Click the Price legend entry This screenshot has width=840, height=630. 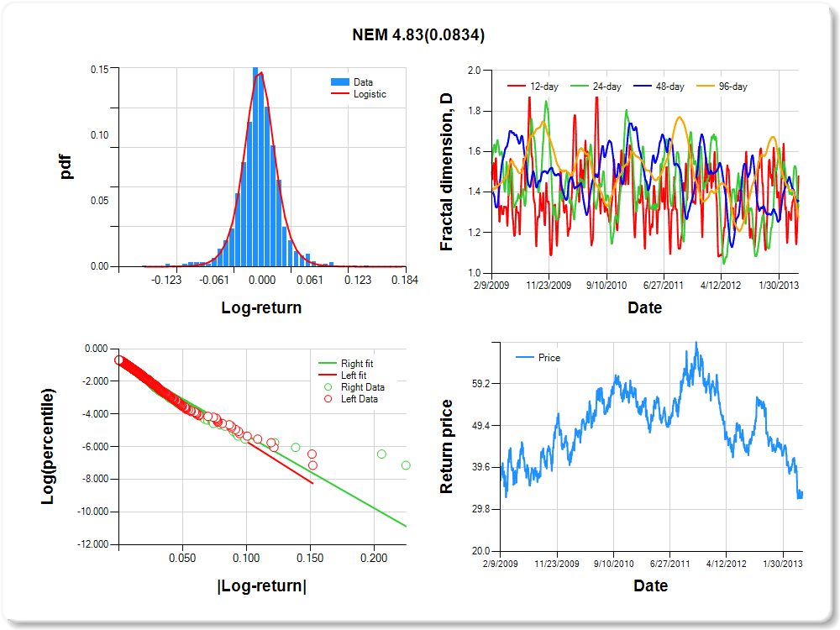pyautogui.click(x=538, y=358)
